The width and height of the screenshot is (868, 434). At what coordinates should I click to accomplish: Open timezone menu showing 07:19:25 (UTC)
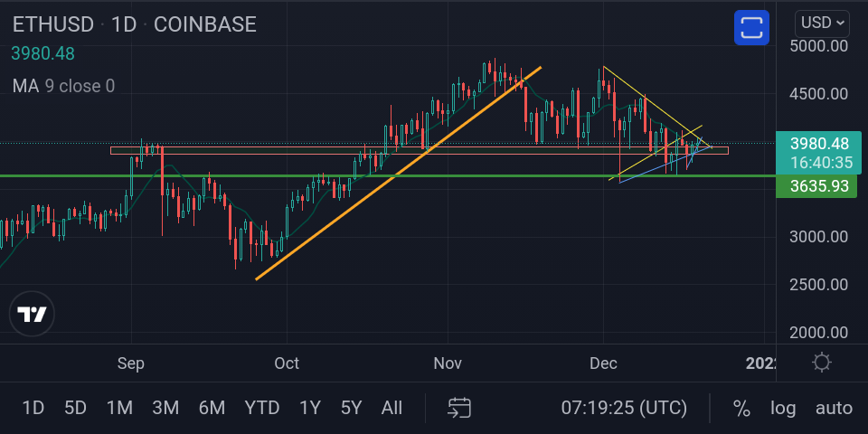click(x=624, y=409)
